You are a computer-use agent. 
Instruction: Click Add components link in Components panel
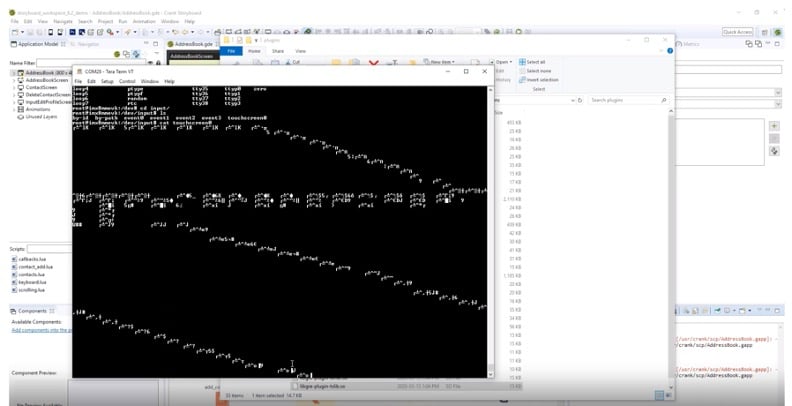click(40, 330)
